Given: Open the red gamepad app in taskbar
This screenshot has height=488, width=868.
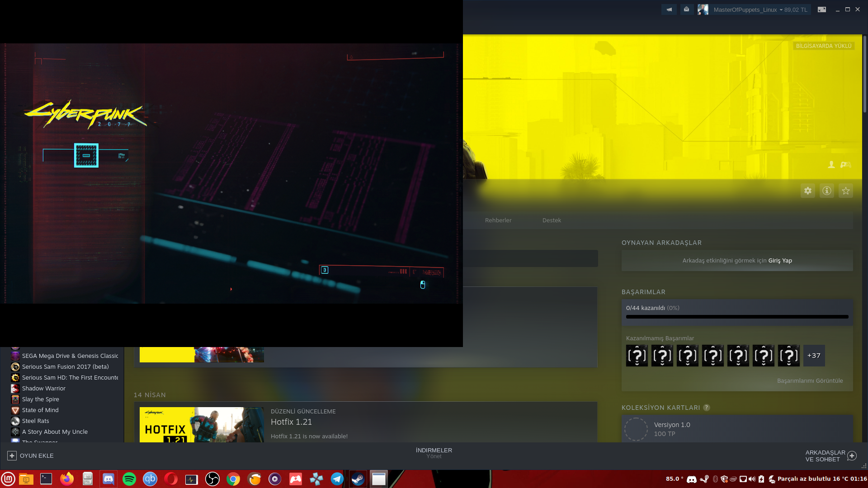Looking at the screenshot, I should pyautogui.click(x=296, y=479).
